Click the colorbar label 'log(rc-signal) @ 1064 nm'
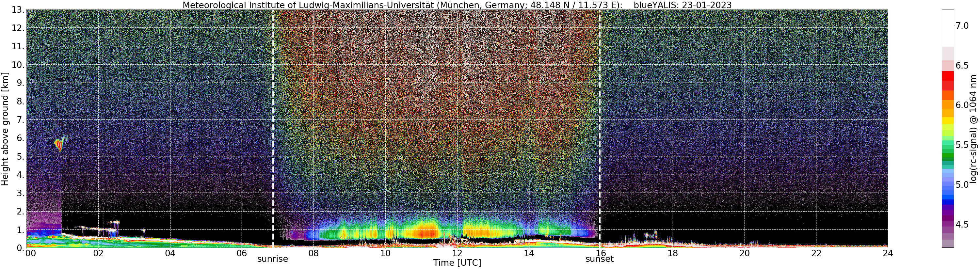The height and width of the screenshot is (269, 980). click(973, 129)
